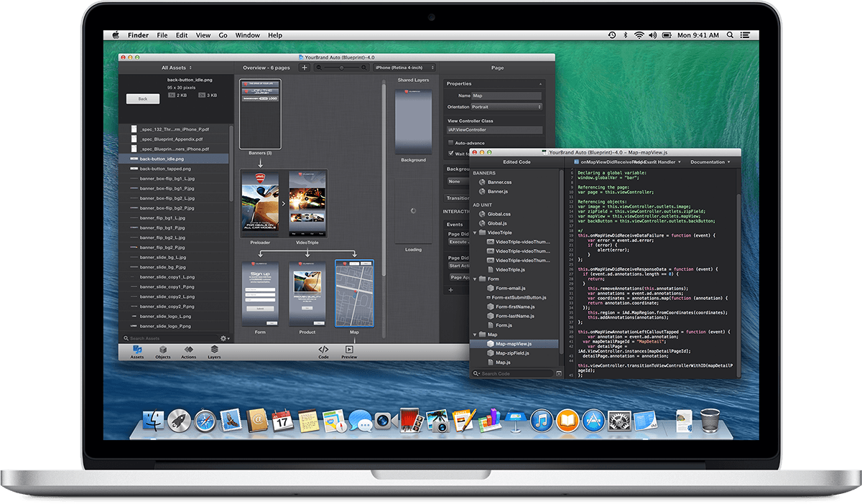
Task: Click the zoom-out magnifier icon
Action: [318, 67]
